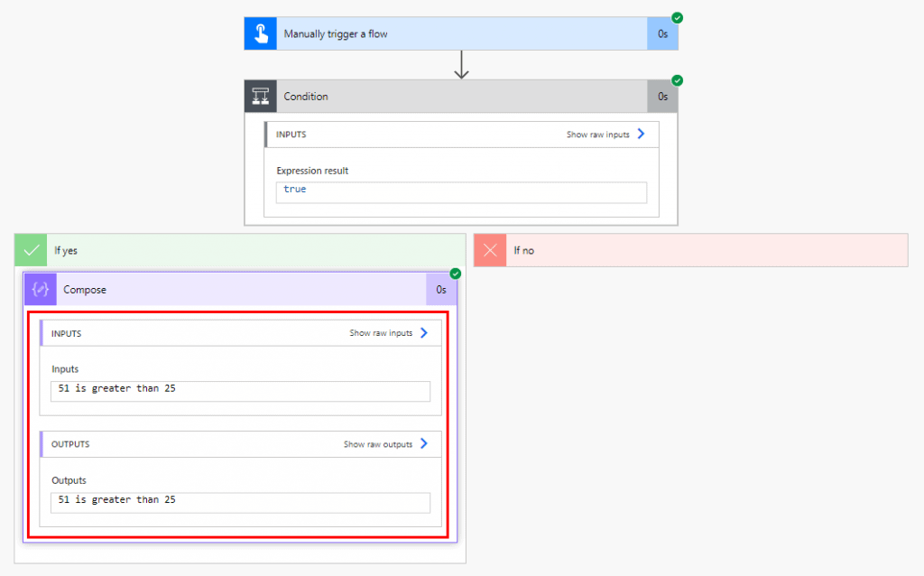Click the manual trigger hand icon
The image size is (924, 576).
click(261, 33)
